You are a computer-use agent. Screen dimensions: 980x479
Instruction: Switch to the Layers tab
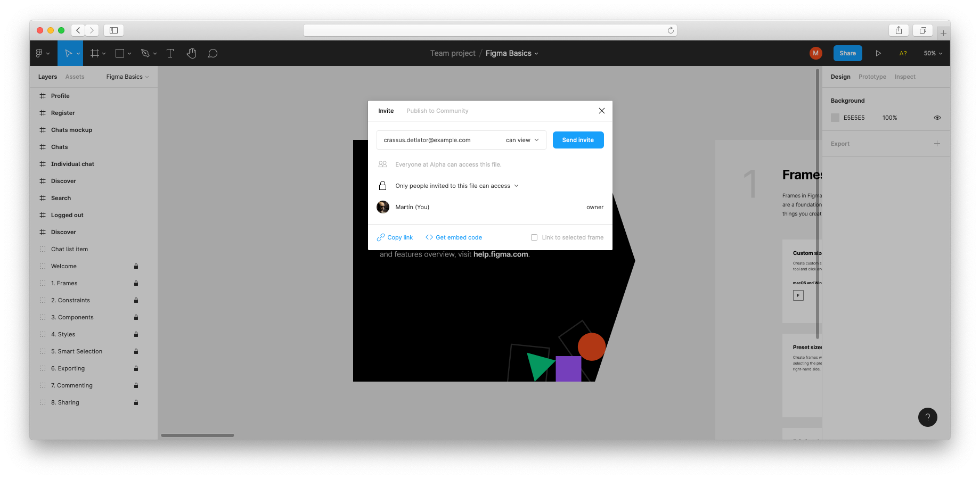47,77
